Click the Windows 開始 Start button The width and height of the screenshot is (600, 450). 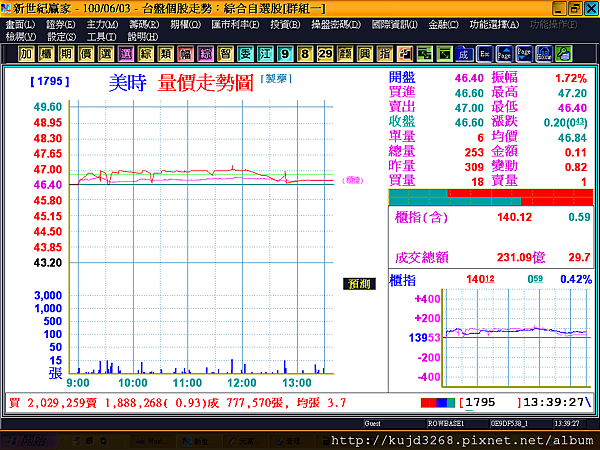pos(30,441)
